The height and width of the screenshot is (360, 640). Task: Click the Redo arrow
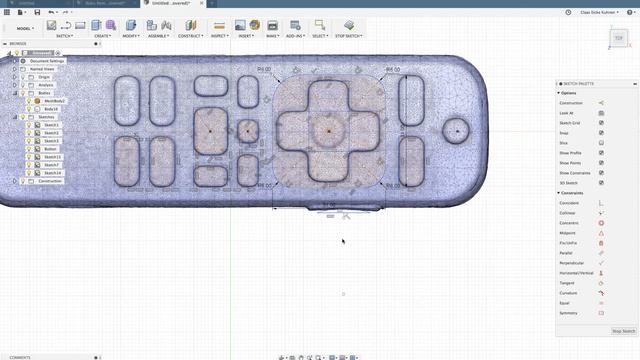pos(65,12)
